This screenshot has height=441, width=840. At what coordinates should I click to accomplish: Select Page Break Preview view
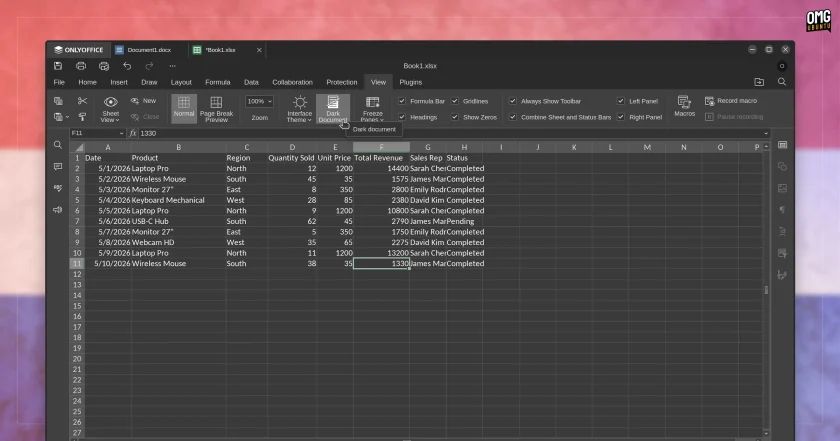[216, 109]
